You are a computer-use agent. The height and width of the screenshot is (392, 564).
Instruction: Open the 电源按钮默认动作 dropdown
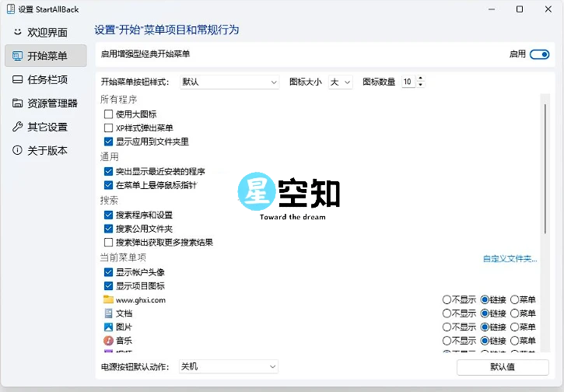click(x=229, y=366)
